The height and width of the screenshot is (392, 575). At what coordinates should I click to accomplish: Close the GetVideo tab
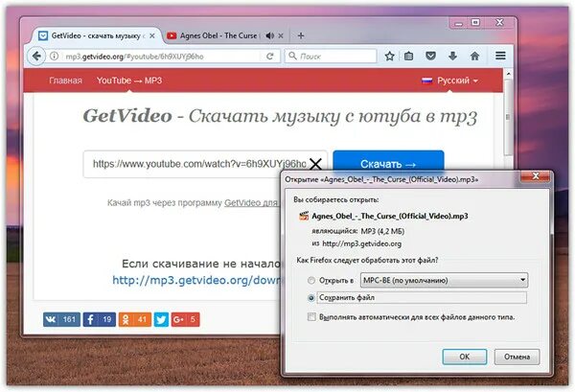pyautogui.click(x=152, y=35)
